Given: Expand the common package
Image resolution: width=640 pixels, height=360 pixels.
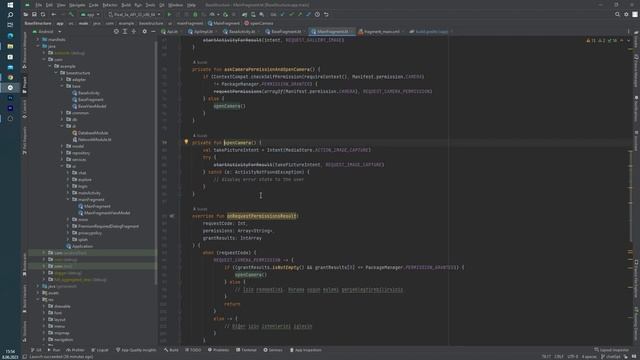Looking at the screenshot, I should (62, 113).
